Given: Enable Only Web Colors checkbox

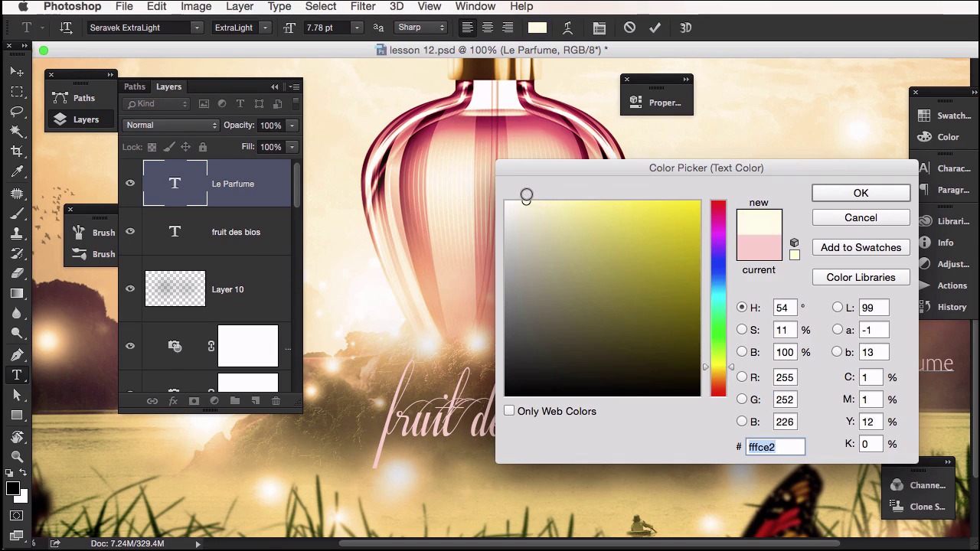Looking at the screenshot, I should click(509, 411).
